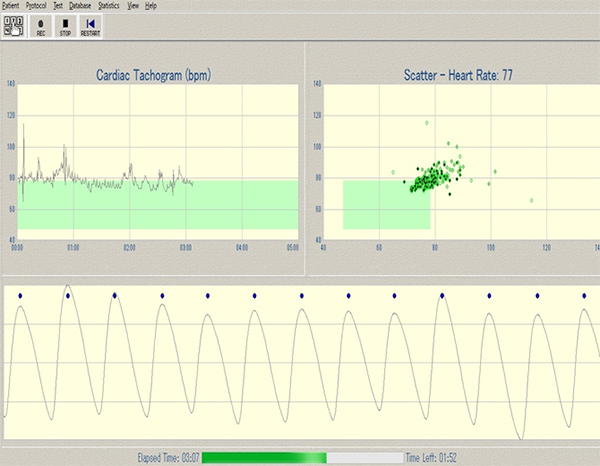Open the Patient menu
This screenshot has width=600, height=466.
(x=10, y=5)
